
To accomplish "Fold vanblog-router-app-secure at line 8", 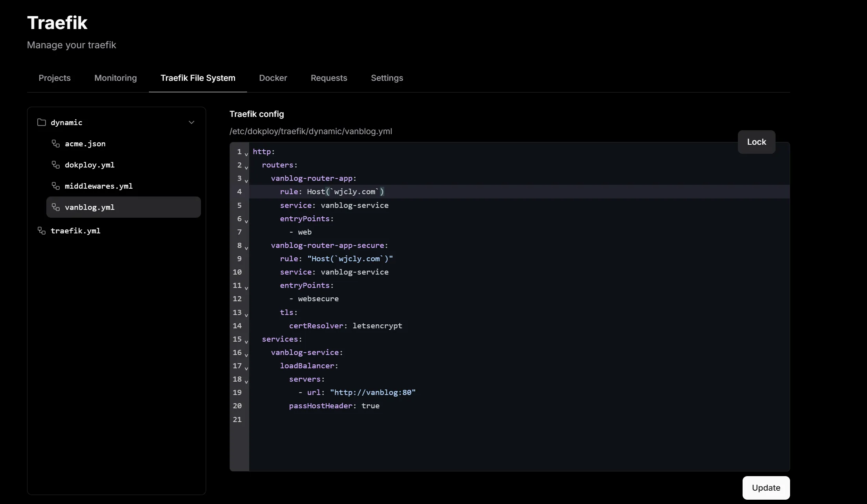I will click(x=246, y=247).
